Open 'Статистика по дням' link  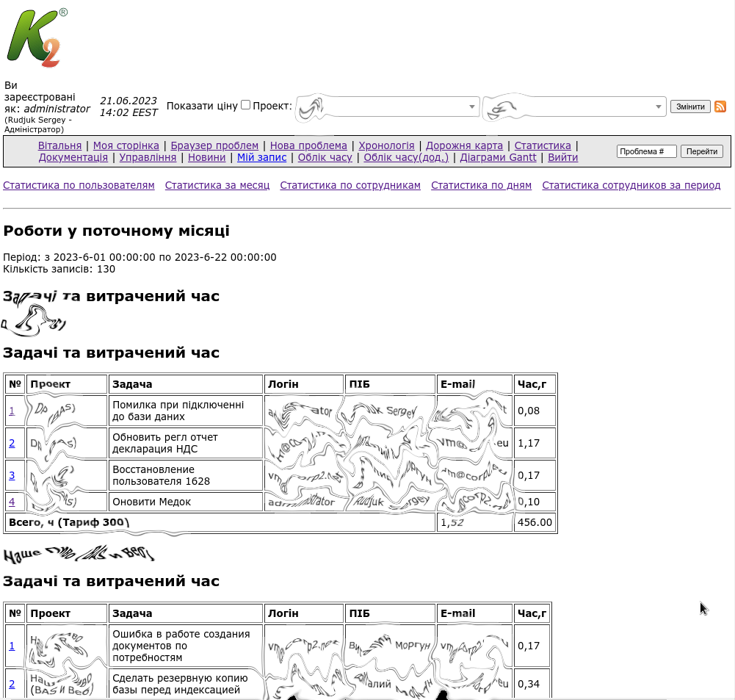481,185
